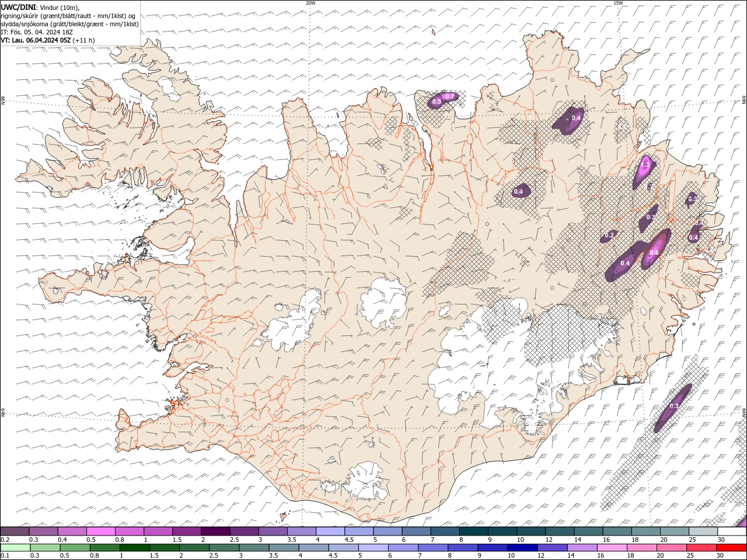The width and height of the screenshot is (747, 560).
Task: Select the navy blue 10–12 swatch in lower scale
Action: tap(522, 548)
